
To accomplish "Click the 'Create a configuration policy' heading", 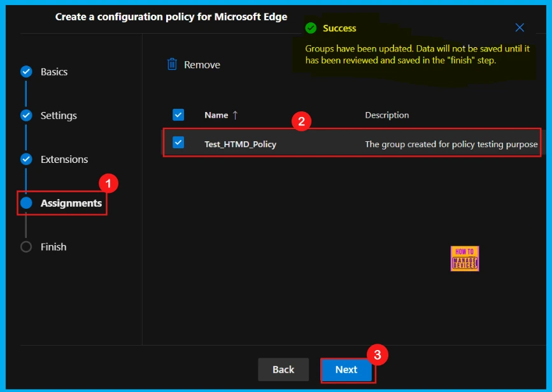I will (171, 17).
